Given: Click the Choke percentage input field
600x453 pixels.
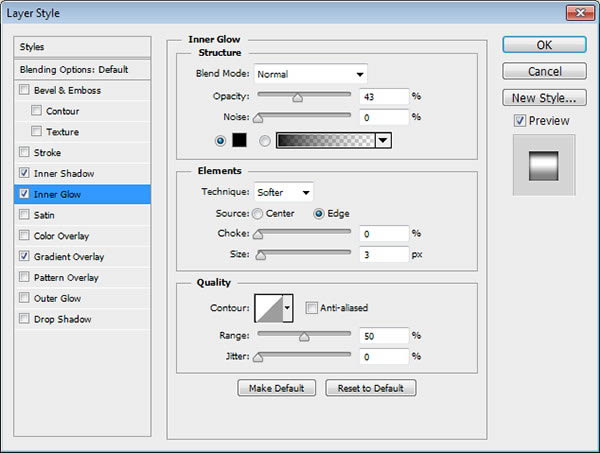Looking at the screenshot, I should pos(384,233).
